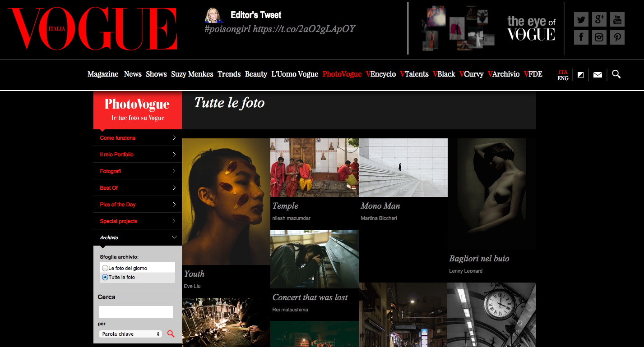
Task: Expand the 'Pics of the Day' sidebar item
Action: tap(138, 205)
